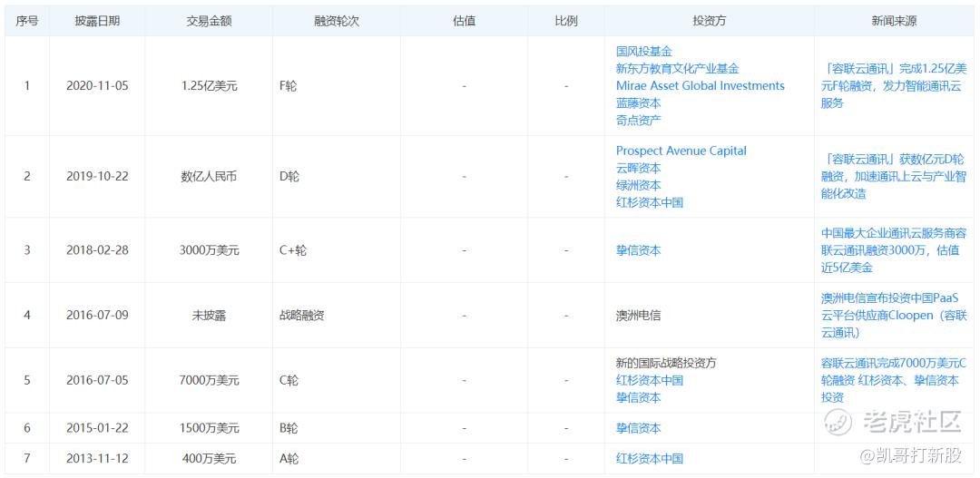Open Prospect Avenue Capital investor link

pos(681,151)
